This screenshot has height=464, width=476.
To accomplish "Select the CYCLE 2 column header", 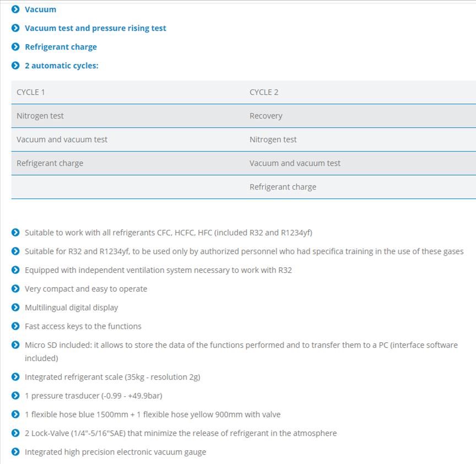I will (264, 92).
